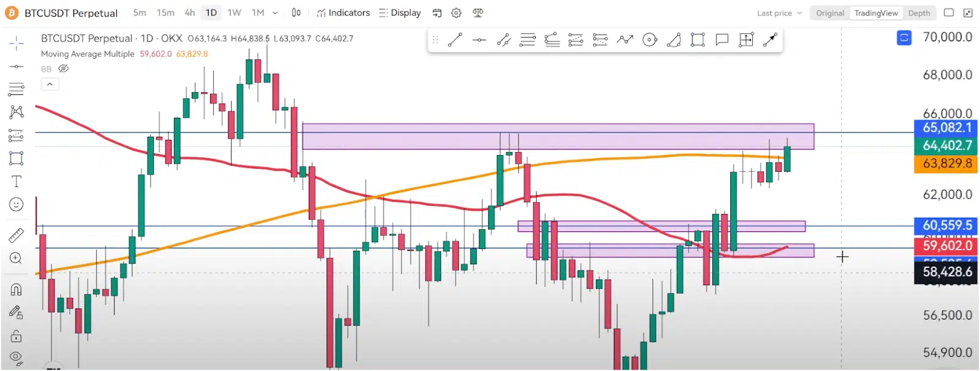Choose the rectangle shape tool in floating toolbar

coord(698,40)
